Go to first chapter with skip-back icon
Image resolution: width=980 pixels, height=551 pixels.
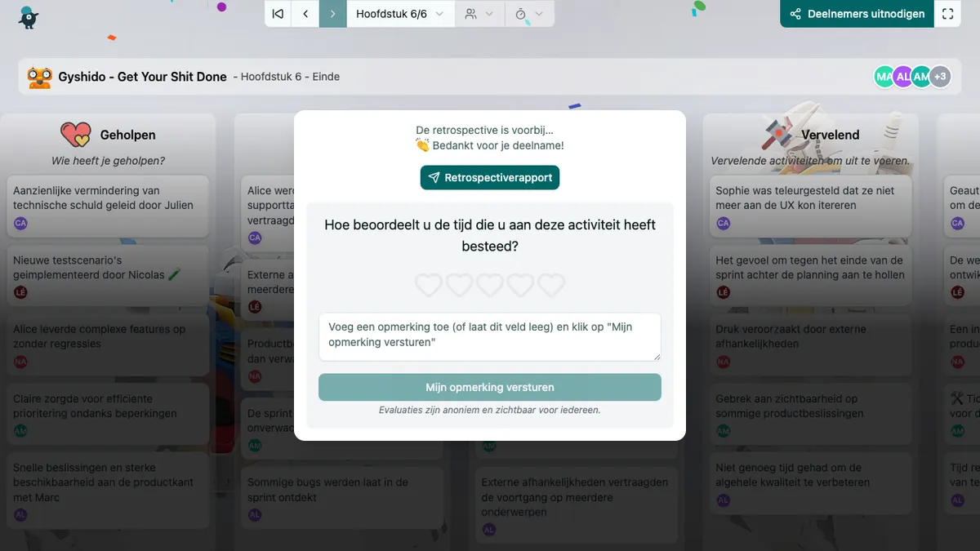(278, 14)
